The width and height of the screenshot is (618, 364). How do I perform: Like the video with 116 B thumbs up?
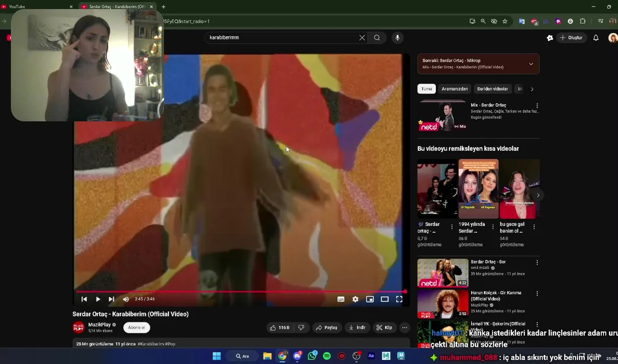279,328
